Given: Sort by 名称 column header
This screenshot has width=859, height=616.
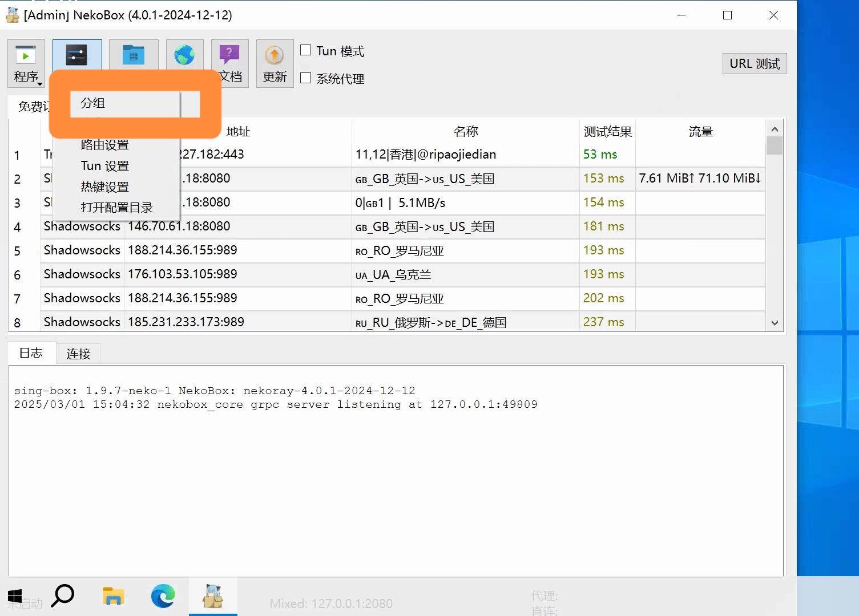Looking at the screenshot, I should pyautogui.click(x=466, y=132).
